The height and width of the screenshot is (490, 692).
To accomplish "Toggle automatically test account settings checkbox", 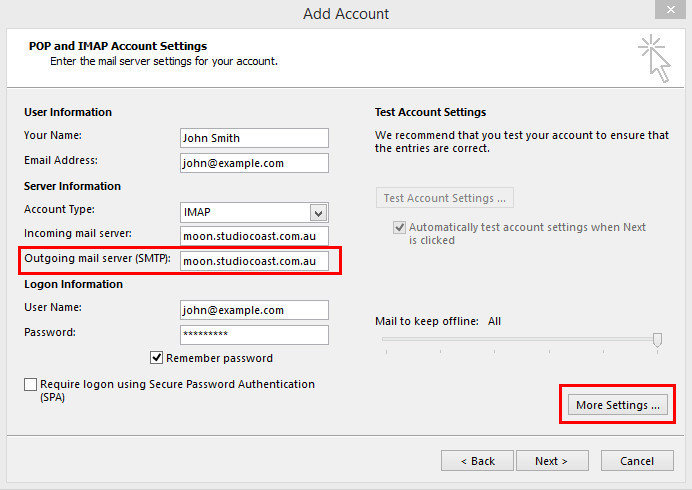I will [399, 227].
